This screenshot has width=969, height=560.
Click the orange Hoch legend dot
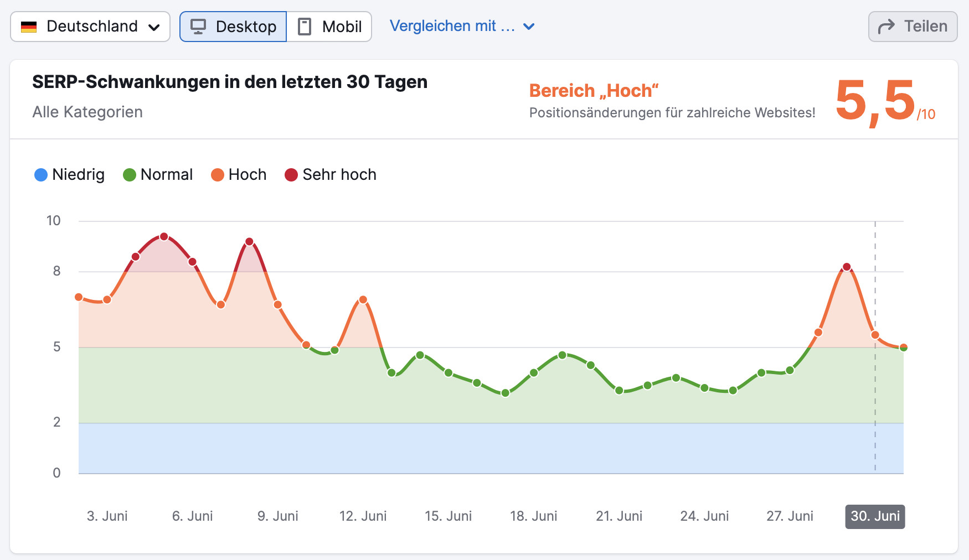tap(218, 175)
